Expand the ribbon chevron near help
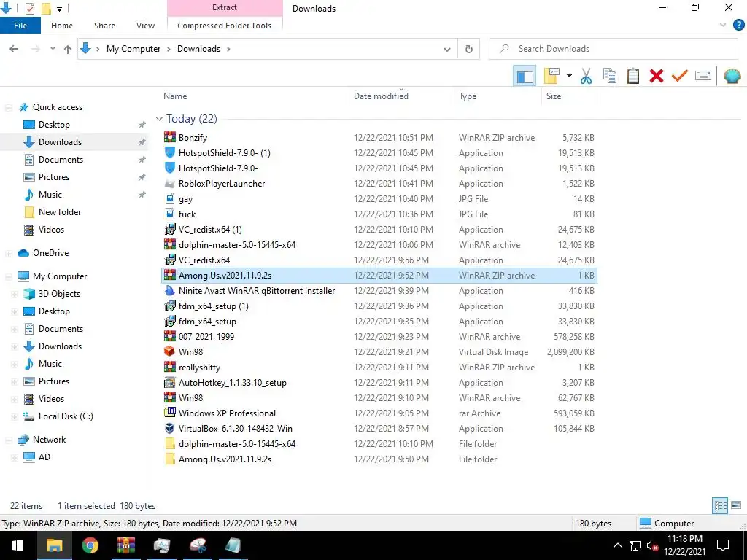 (x=723, y=26)
